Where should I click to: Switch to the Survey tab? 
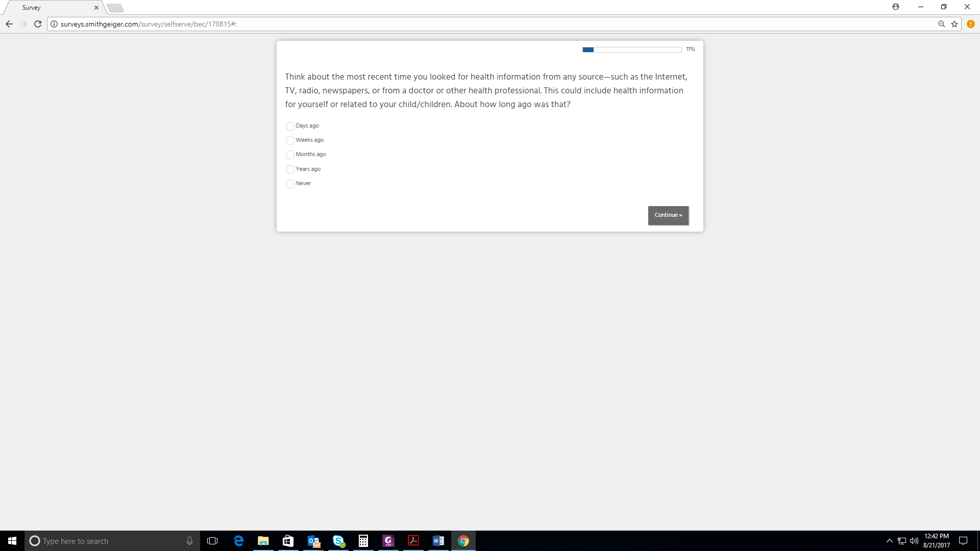[x=51, y=8]
